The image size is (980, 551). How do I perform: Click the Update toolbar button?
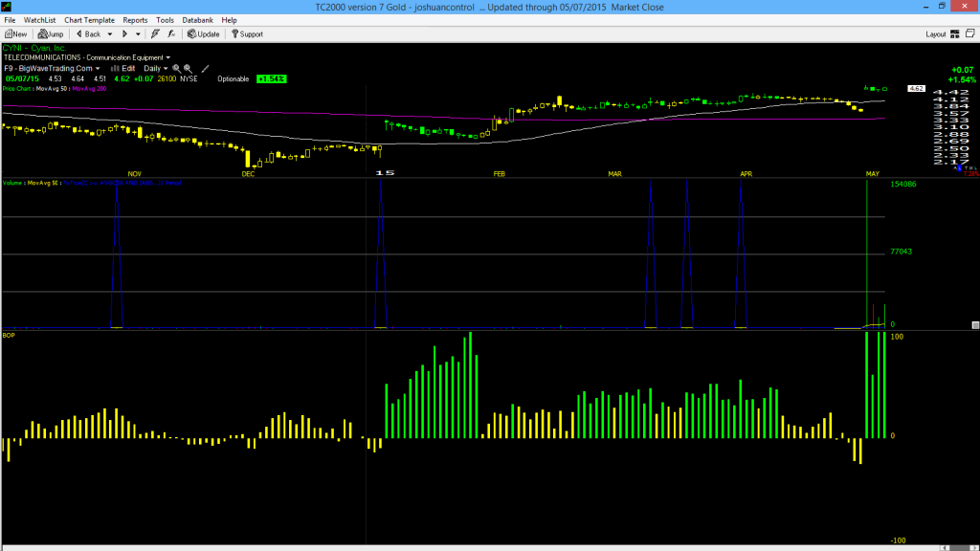point(204,34)
